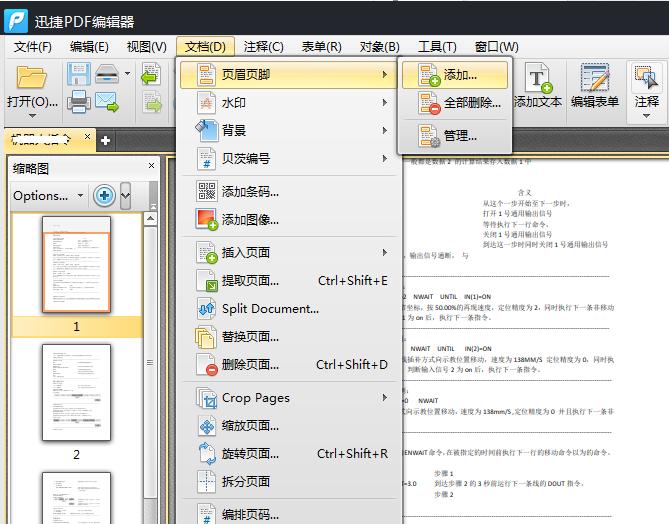Select 管理... in the submenu
The width and height of the screenshot is (669, 524).
click(455, 136)
